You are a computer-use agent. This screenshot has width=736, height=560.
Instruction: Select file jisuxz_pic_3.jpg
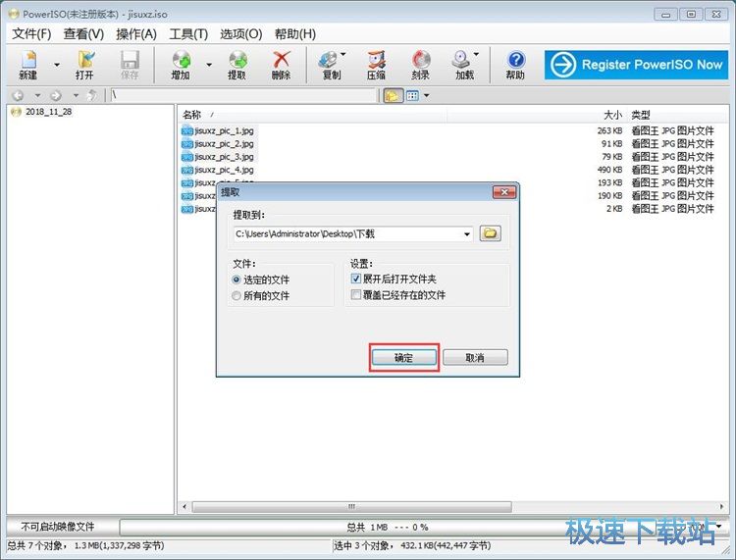pos(225,157)
